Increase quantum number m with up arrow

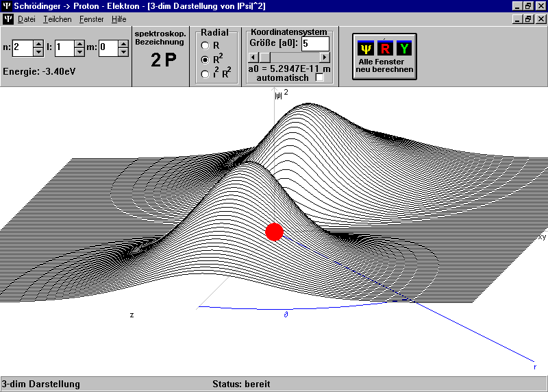pyautogui.click(x=123, y=44)
